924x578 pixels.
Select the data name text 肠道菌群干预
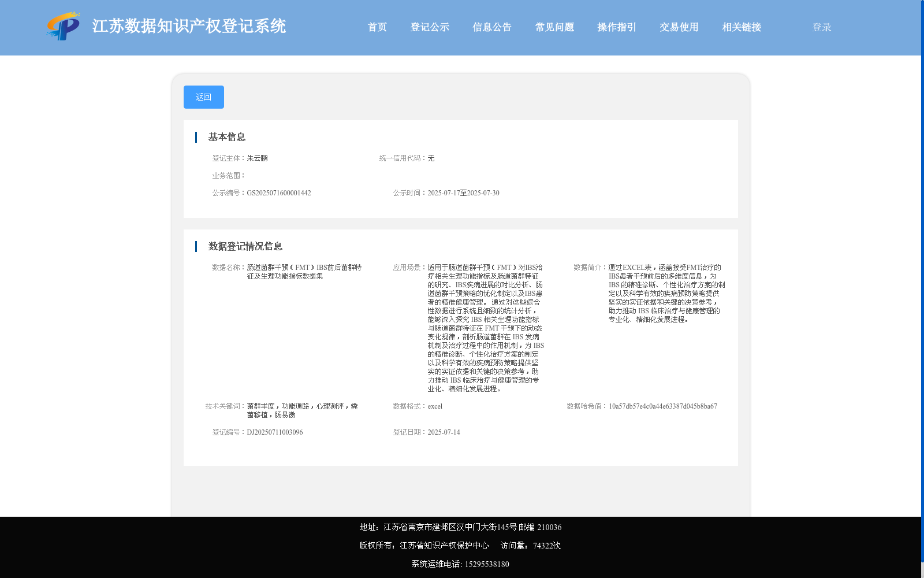(x=304, y=272)
